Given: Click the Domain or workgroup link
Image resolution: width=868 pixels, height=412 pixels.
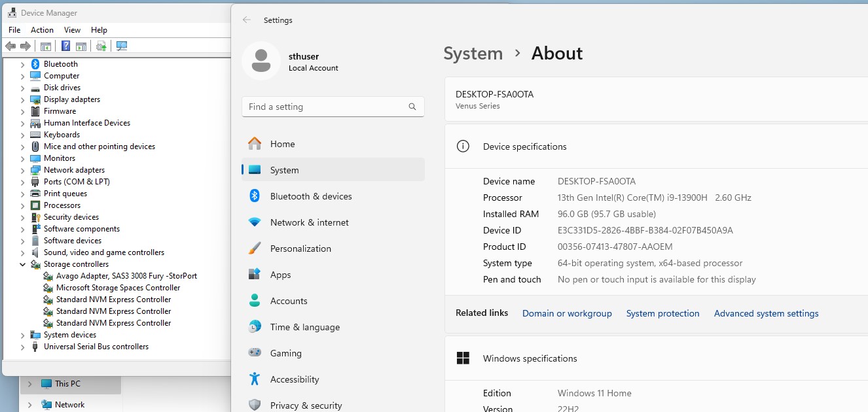Looking at the screenshot, I should click(x=567, y=313).
